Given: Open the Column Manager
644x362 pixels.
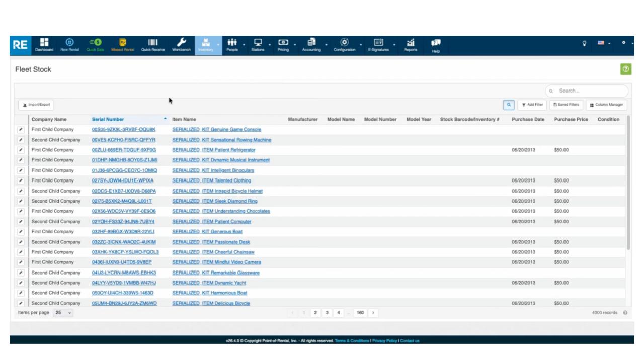Looking at the screenshot, I should click(x=606, y=105).
